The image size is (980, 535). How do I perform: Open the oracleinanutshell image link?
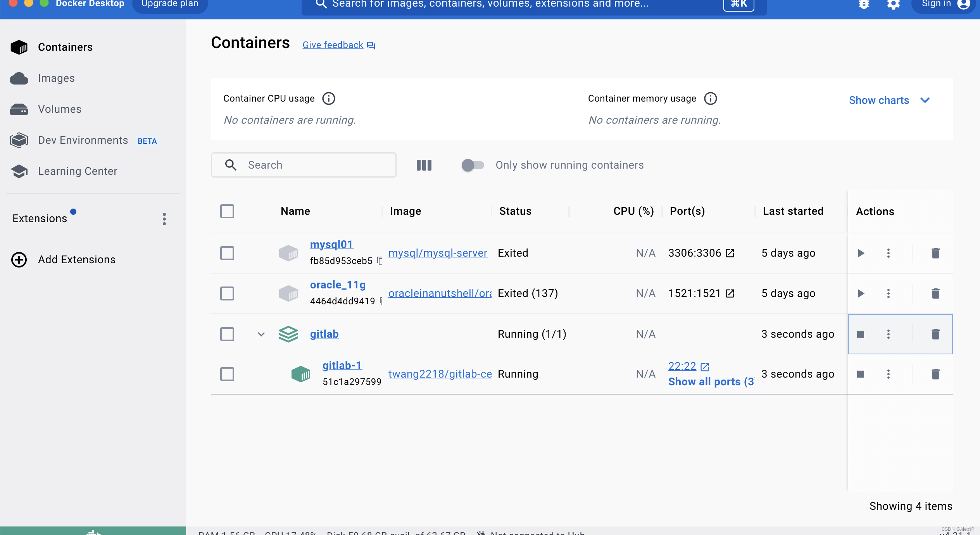pyautogui.click(x=440, y=293)
